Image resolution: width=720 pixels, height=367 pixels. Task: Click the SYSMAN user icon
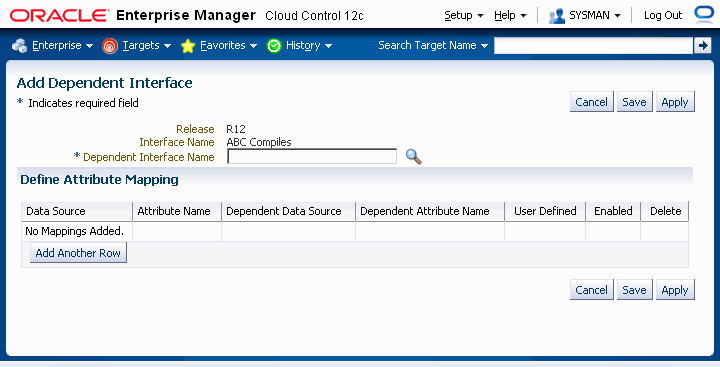pyautogui.click(x=557, y=15)
